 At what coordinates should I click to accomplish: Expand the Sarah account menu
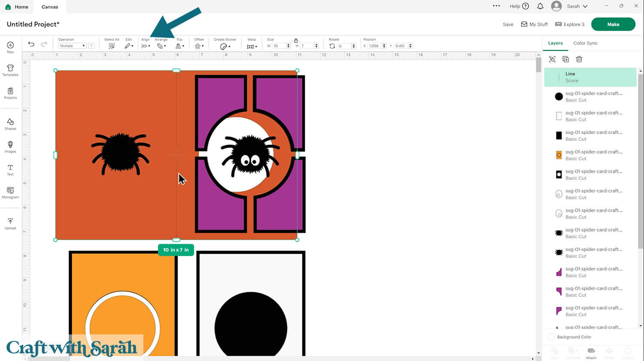(x=571, y=6)
